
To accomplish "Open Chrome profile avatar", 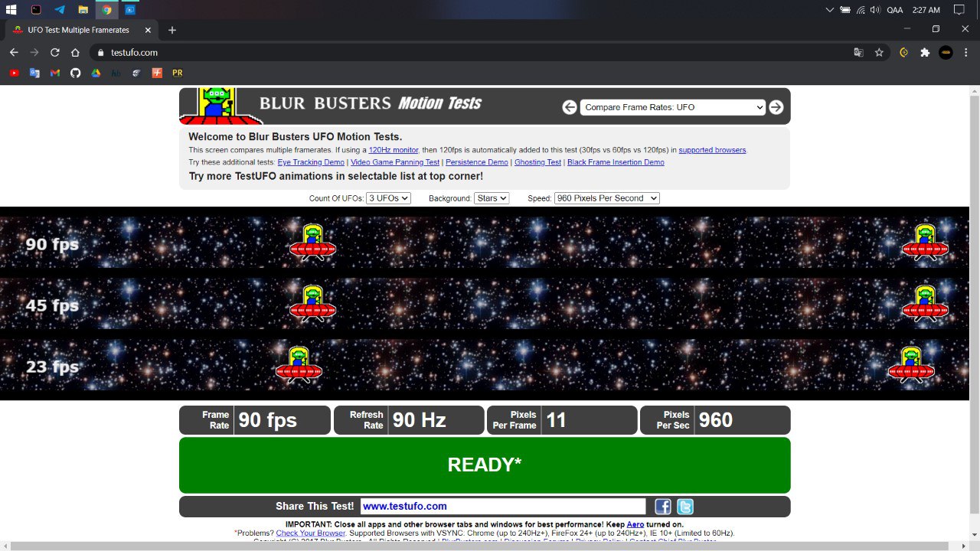I will point(946,53).
